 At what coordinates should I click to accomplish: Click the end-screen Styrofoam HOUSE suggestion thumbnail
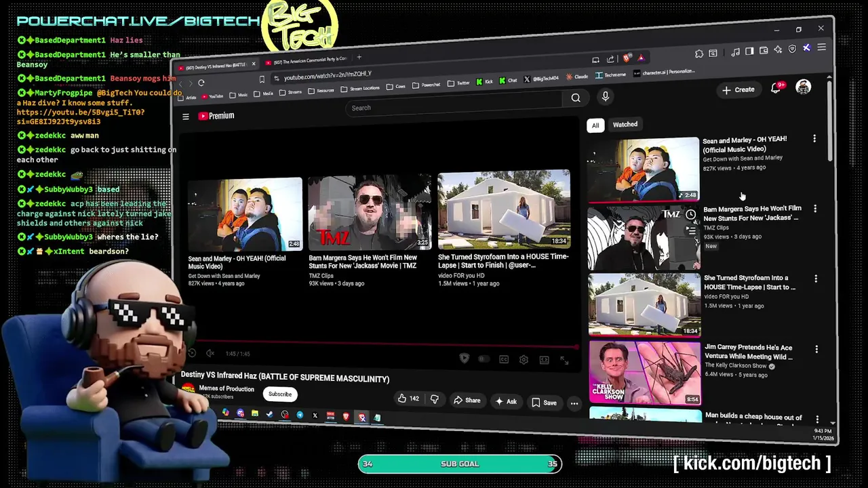pos(504,209)
